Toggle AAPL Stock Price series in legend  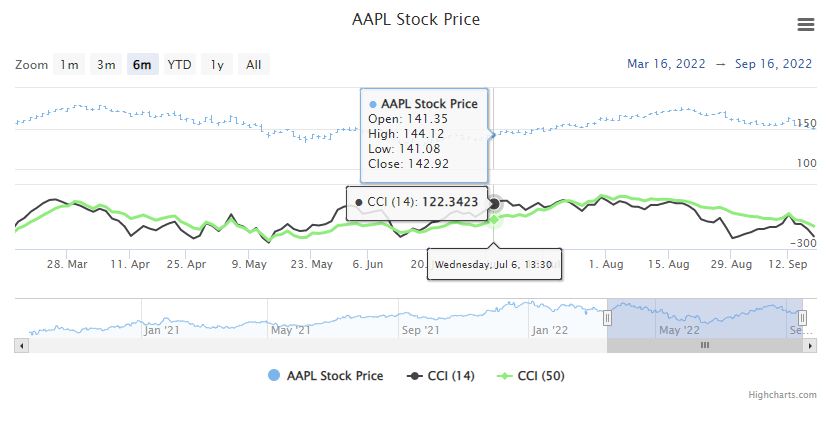[x=325, y=376]
